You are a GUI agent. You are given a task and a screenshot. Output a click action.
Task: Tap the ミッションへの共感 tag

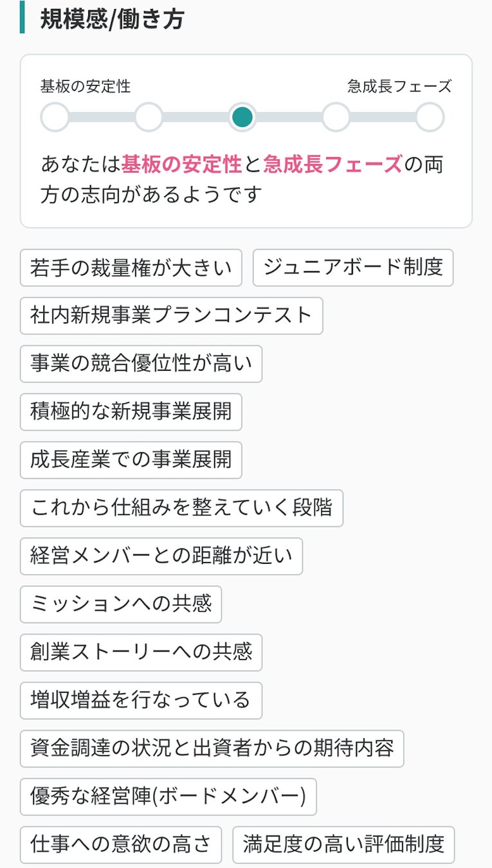point(121,604)
